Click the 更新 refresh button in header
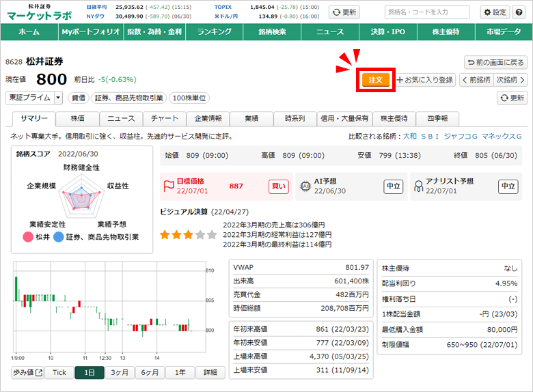The width and height of the screenshot is (533, 392). tap(344, 12)
